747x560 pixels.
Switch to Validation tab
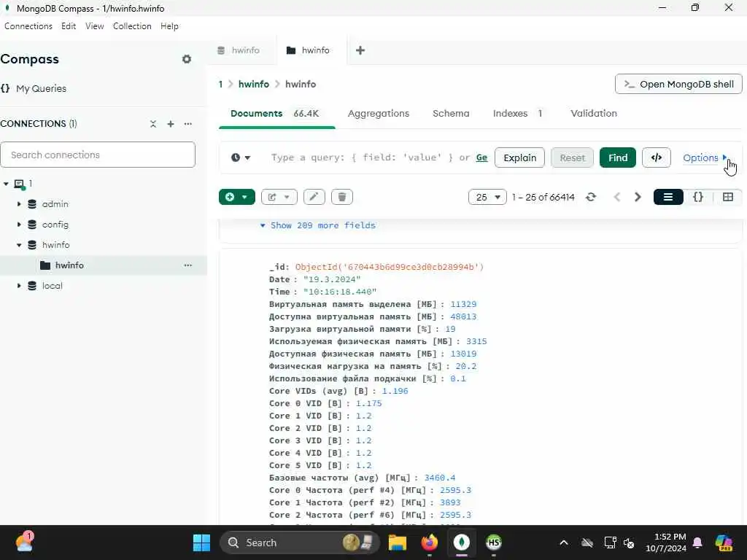click(x=594, y=113)
